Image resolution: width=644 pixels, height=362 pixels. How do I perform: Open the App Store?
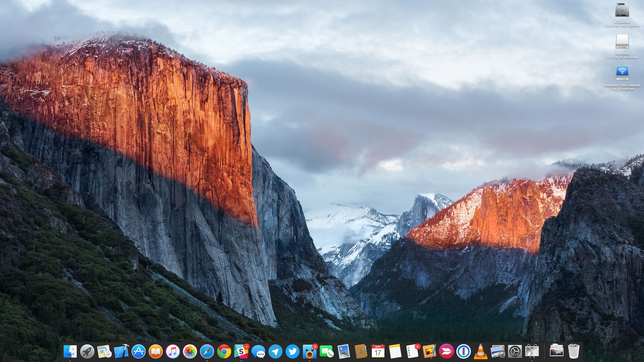tap(139, 351)
